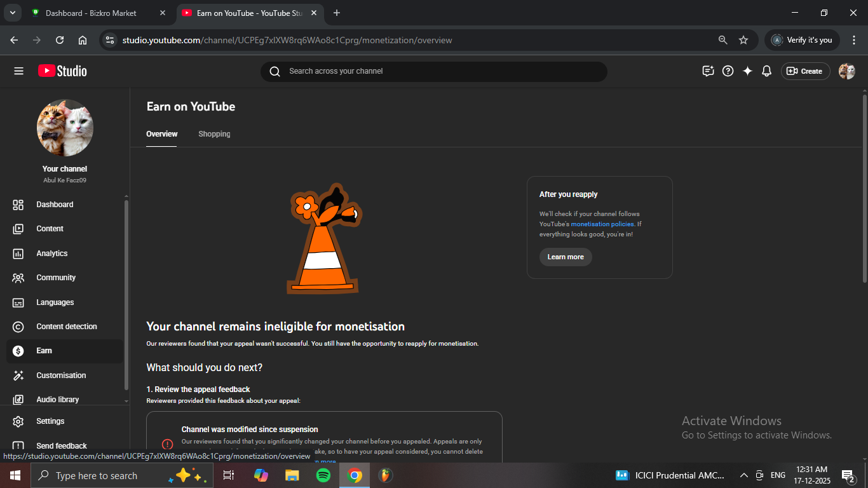
Task: Click the Create button
Action: coord(805,71)
